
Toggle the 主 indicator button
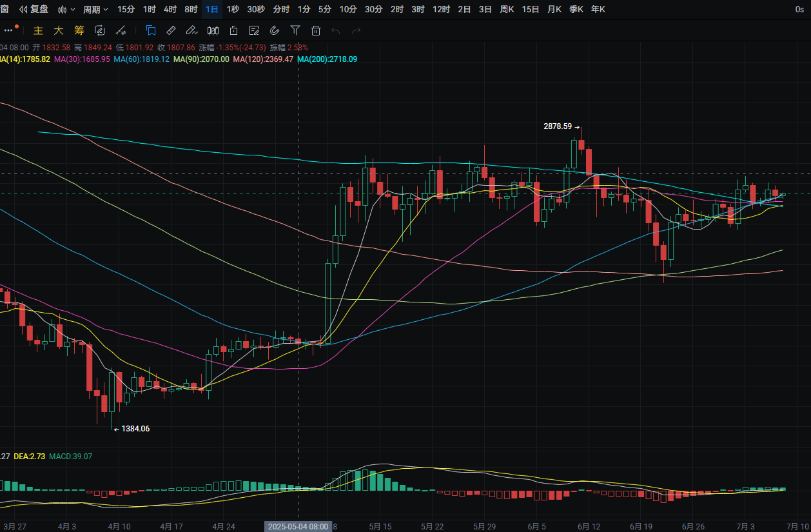click(38, 30)
